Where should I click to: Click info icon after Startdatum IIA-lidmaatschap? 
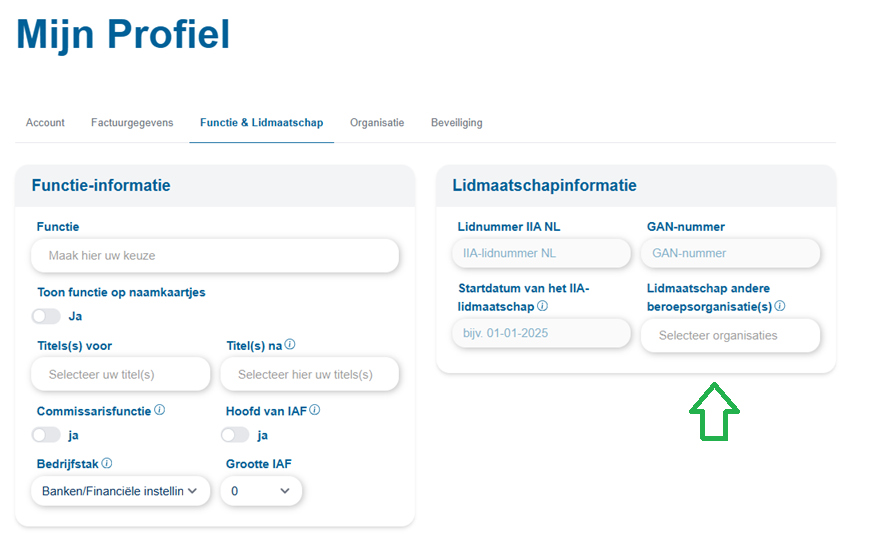click(542, 307)
